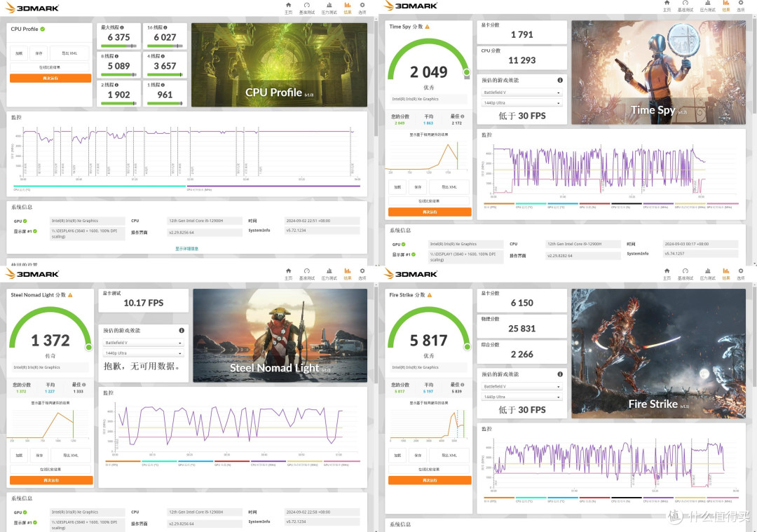Click orange run again button in Fire Strike window
The image size is (757, 532).
pyautogui.click(x=430, y=480)
